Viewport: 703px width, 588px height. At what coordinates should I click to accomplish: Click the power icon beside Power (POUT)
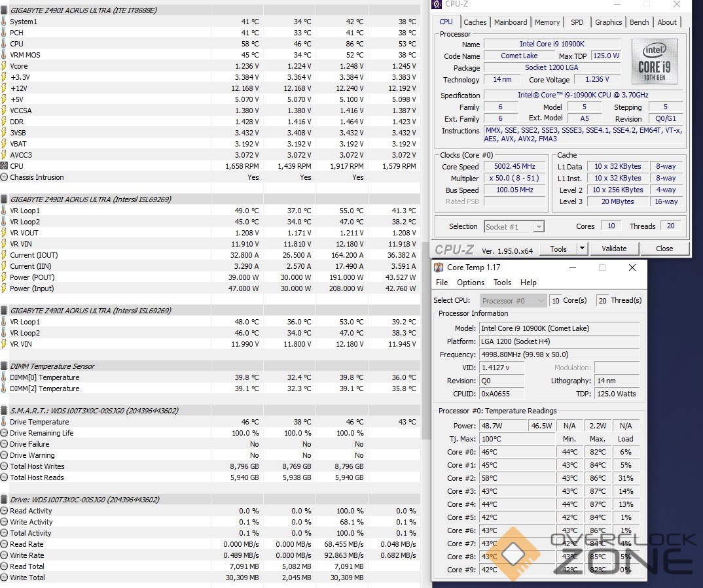[x=4, y=277]
